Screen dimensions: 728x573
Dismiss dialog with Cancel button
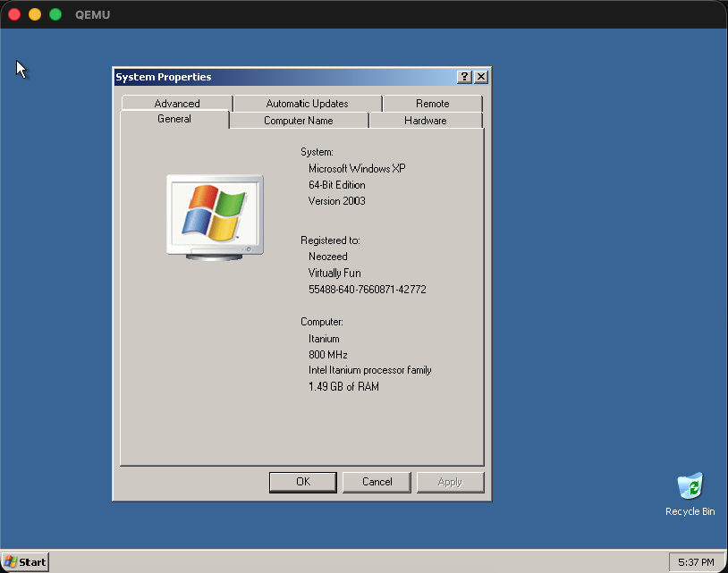[377, 482]
